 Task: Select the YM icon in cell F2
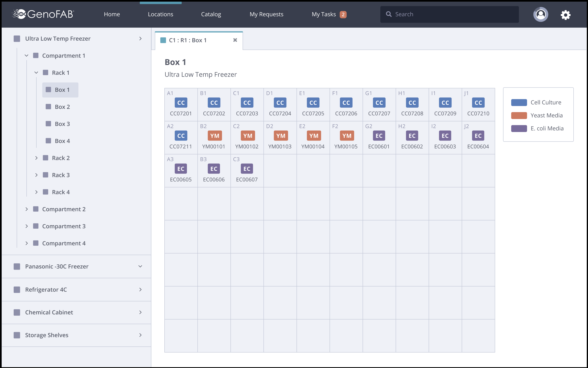(347, 136)
